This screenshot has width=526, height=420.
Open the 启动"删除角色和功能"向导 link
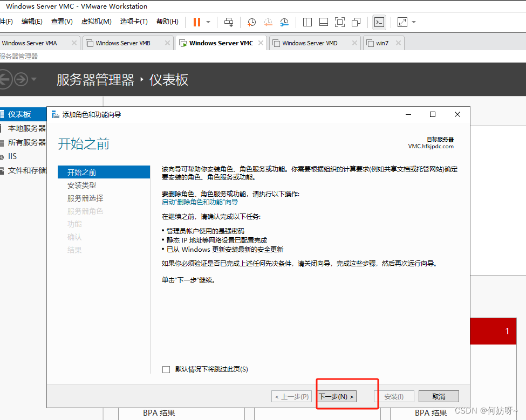(x=200, y=202)
